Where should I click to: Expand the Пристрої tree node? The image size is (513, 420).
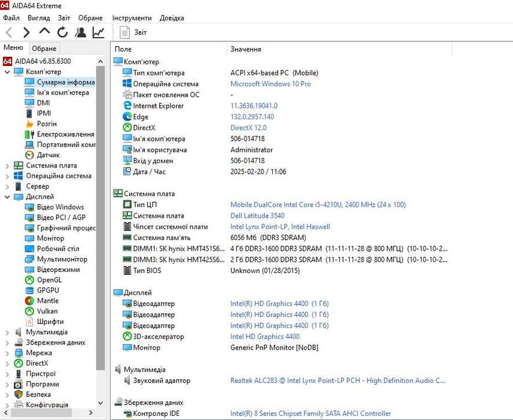[x=7, y=374]
